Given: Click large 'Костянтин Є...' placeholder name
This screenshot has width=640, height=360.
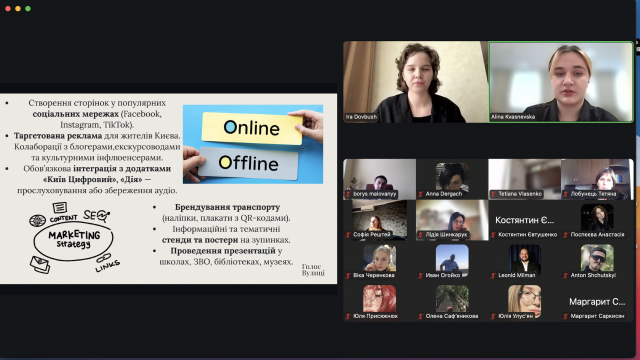Looking at the screenshot, I should pos(524,220).
